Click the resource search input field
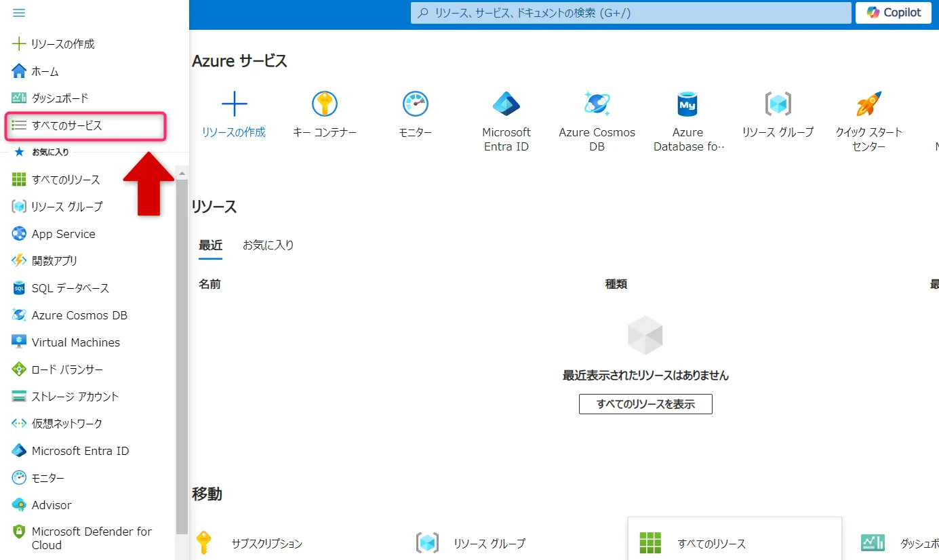 pyautogui.click(x=631, y=12)
